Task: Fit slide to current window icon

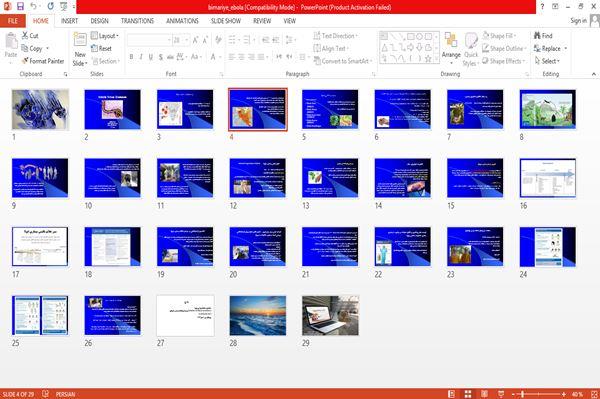Action: pos(594,394)
